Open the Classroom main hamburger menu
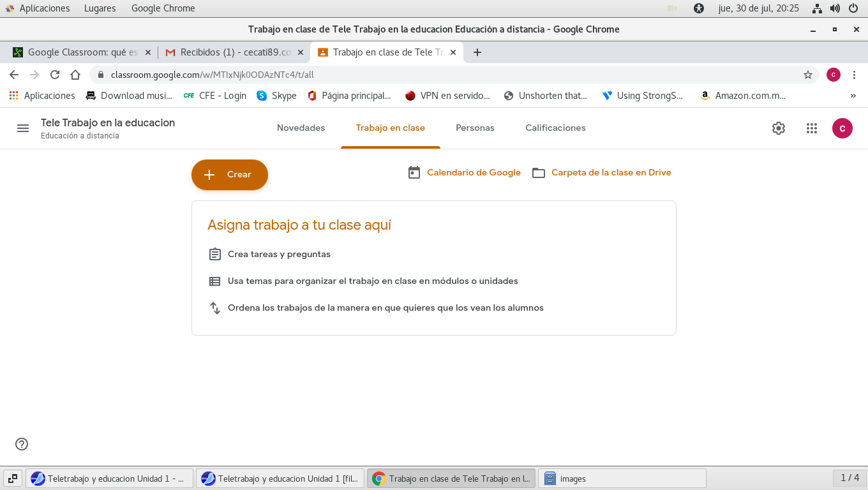Viewport: 868px width, 490px height. [x=23, y=128]
